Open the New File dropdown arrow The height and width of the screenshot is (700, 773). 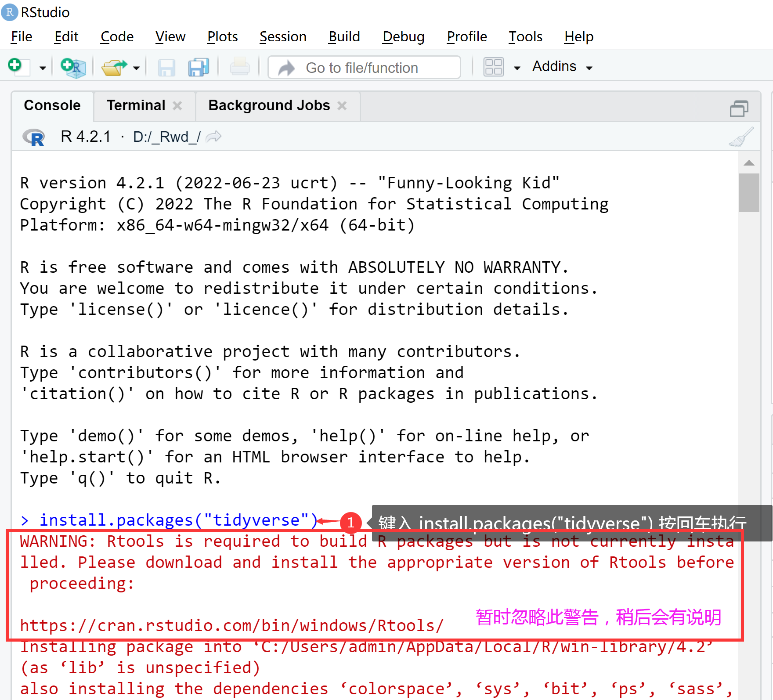point(43,68)
